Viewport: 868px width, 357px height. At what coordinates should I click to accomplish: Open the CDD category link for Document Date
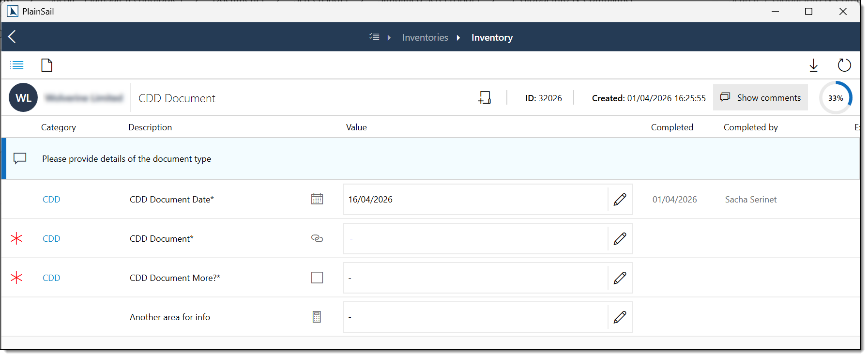[51, 200]
